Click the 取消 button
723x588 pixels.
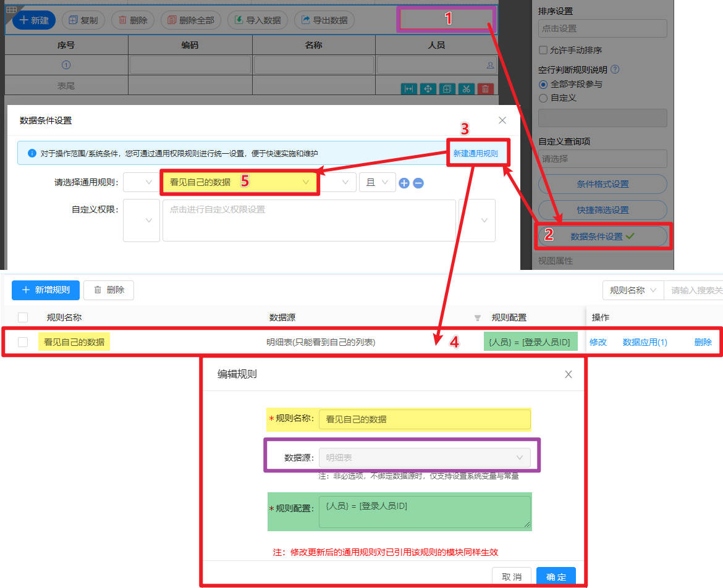click(x=512, y=576)
